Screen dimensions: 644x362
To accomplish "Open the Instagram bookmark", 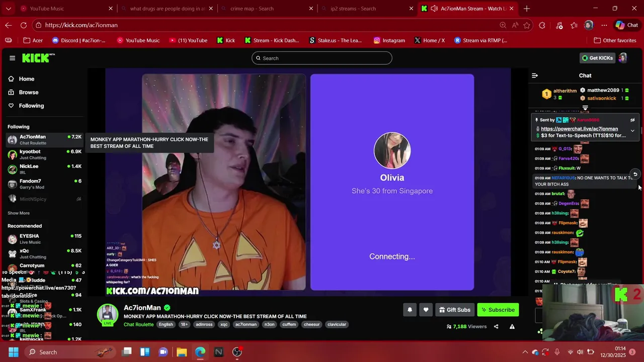I will point(389,40).
